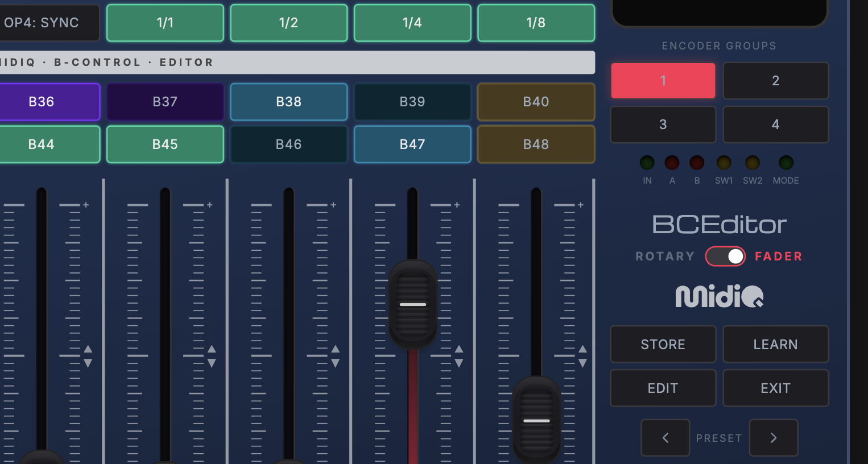Viewport: 868px width, 464px height.
Task: Choose the 1/4 sync division
Action: [x=412, y=23]
